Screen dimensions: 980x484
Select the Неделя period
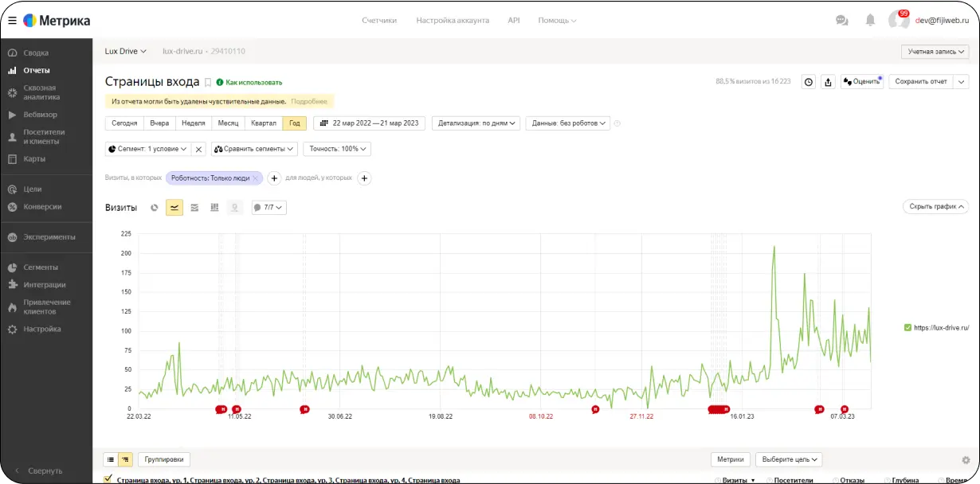(x=194, y=123)
